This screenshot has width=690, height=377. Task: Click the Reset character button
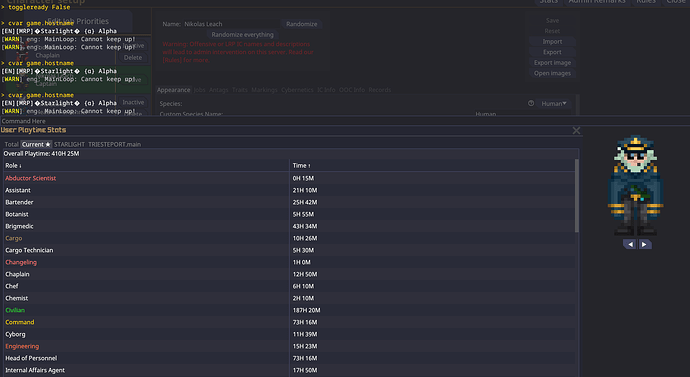tap(552, 31)
